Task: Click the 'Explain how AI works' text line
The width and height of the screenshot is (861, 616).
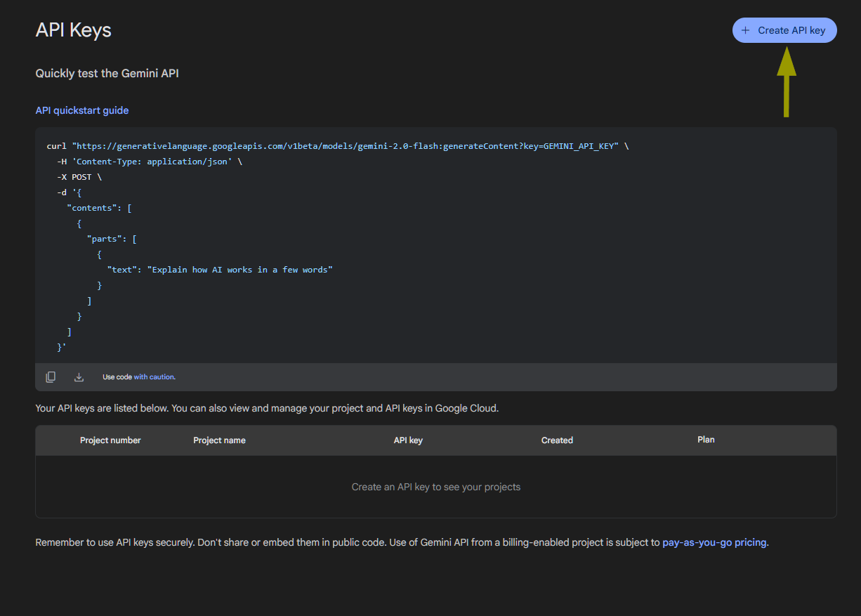Action: pos(220,270)
